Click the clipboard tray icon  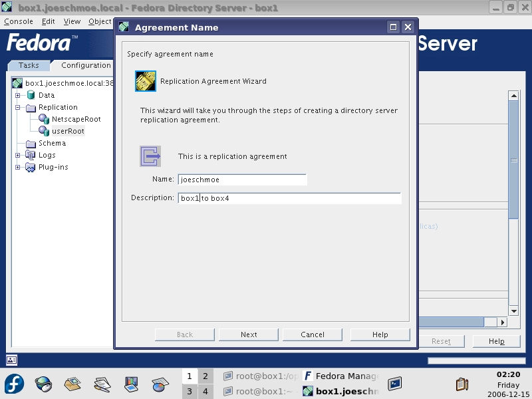pyautogui.click(x=462, y=384)
